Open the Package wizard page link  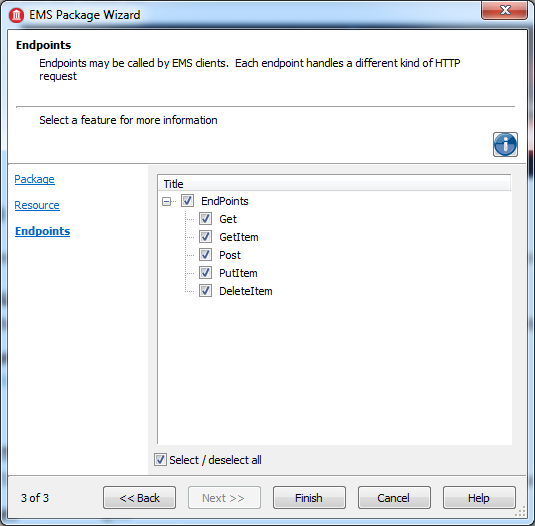pyautogui.click(x=34, y=179)
